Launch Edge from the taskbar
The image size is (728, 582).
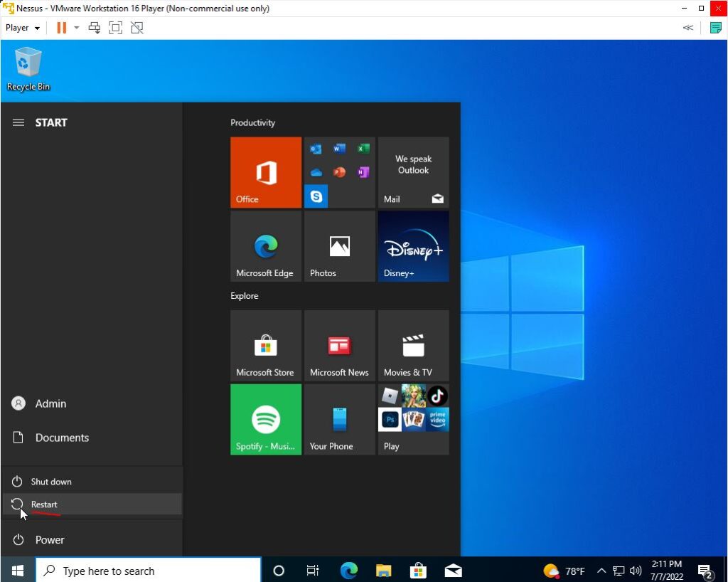(348, 571)
